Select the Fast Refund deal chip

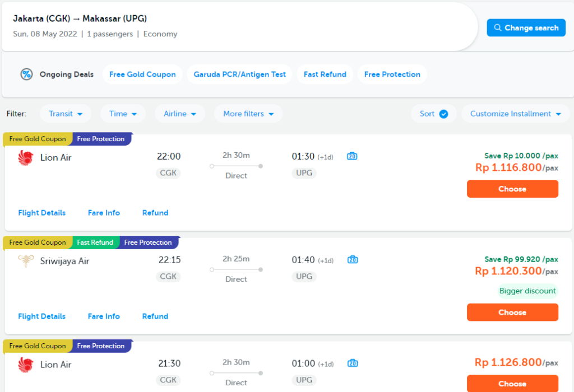point(325,74)
